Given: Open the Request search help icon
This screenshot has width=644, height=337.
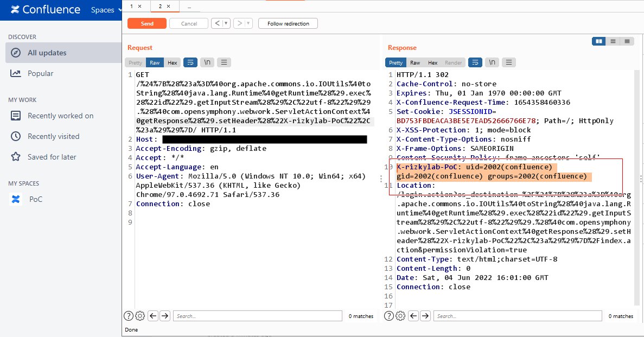Looking at the screenshot, I should (129, 316).
